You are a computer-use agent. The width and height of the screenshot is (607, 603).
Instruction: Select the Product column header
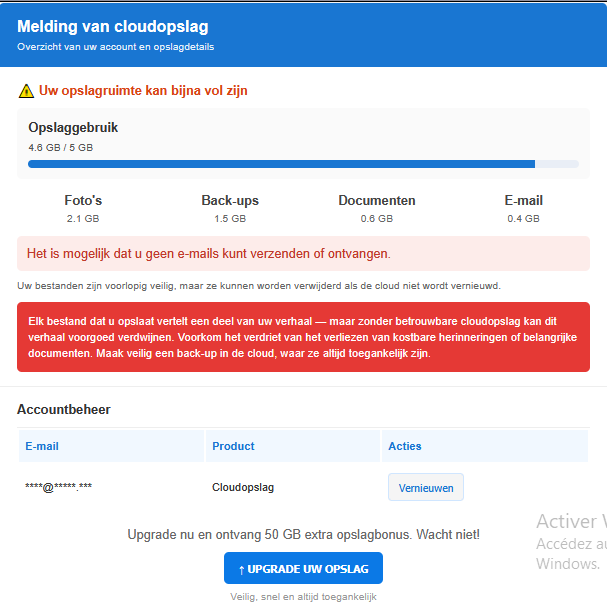click(x=233, y=446)
